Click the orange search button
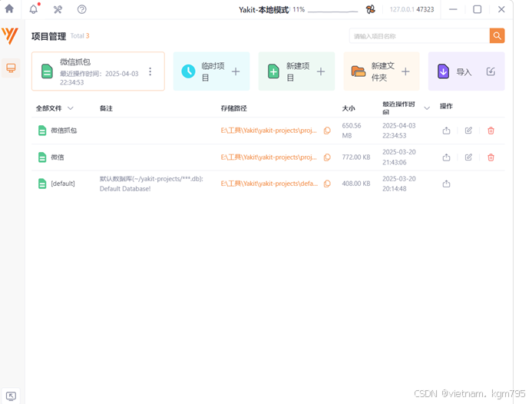Viewport: 532px width, 404px height. (x=497, y=35)
